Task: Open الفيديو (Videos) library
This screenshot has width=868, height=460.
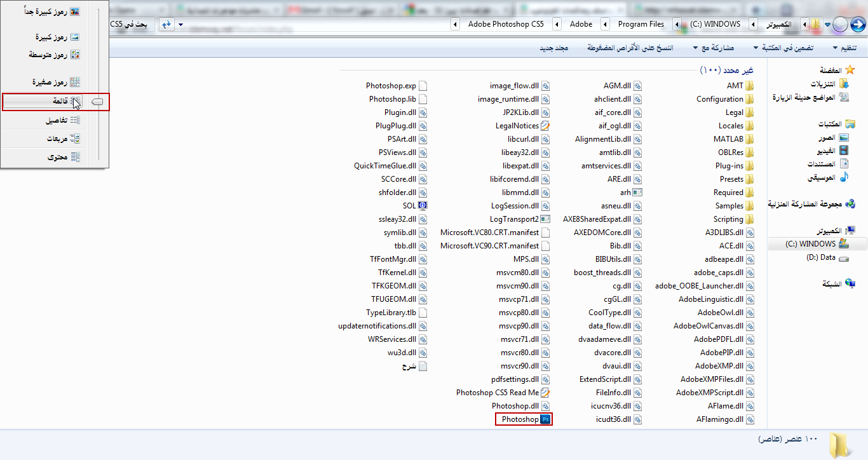Action: (x=832, y=151)
